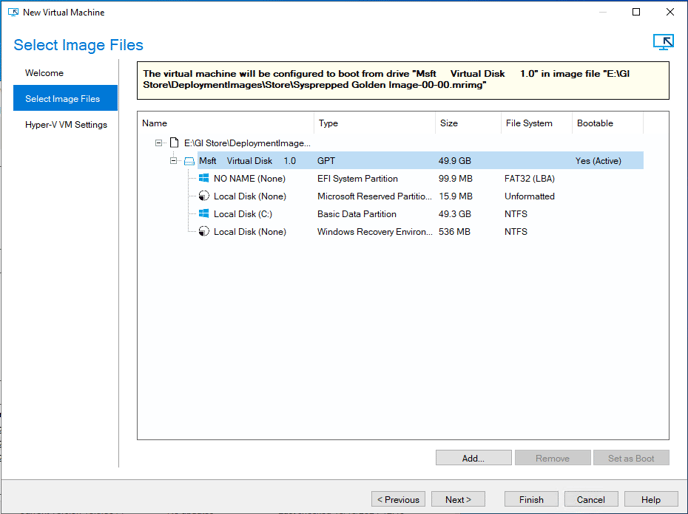Click the file icon beside E:\GI Store\DeploymentImage
The width and height of the screenshot is (688, 514).
coord(174,143)
